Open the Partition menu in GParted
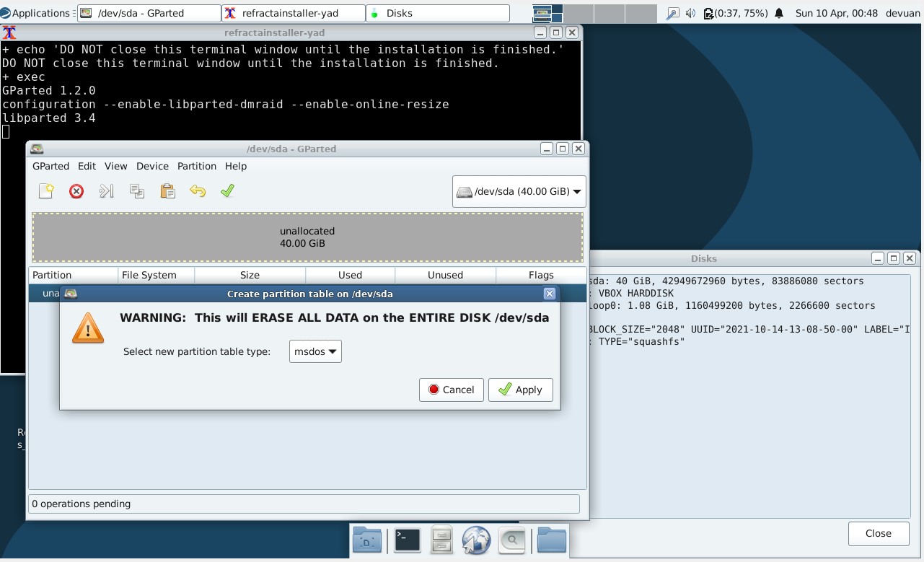 pos(197,166)
